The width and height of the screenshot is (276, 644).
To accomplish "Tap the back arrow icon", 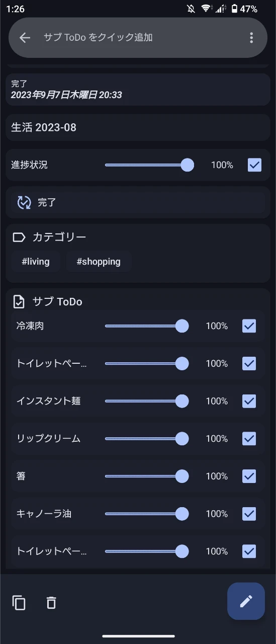I will (25, 38).
